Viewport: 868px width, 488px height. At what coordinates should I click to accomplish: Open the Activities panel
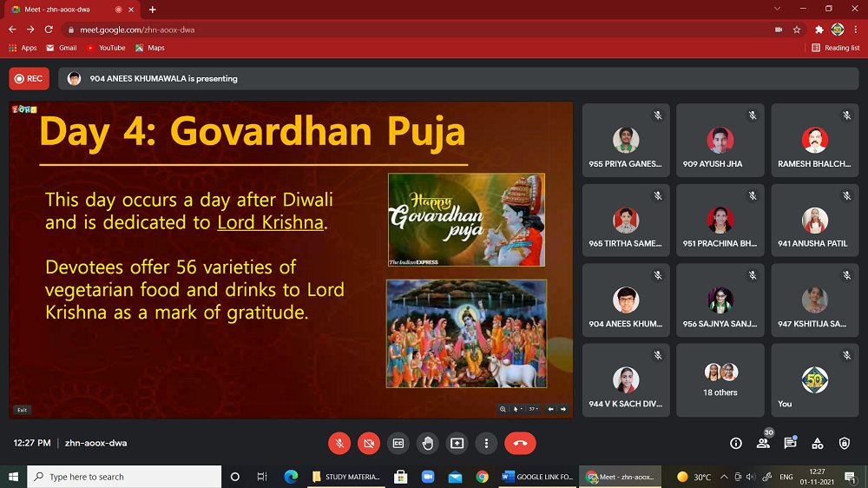coord(818,443)
